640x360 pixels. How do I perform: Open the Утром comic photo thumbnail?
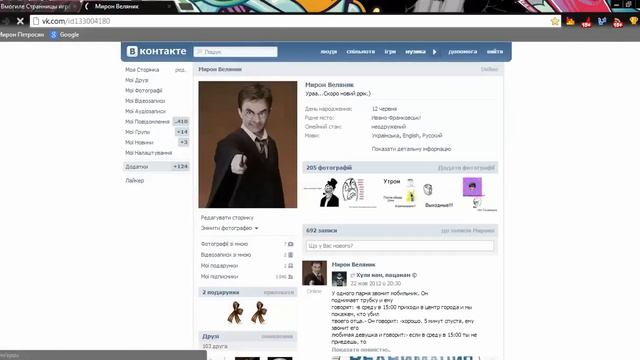tap(400, 193)
